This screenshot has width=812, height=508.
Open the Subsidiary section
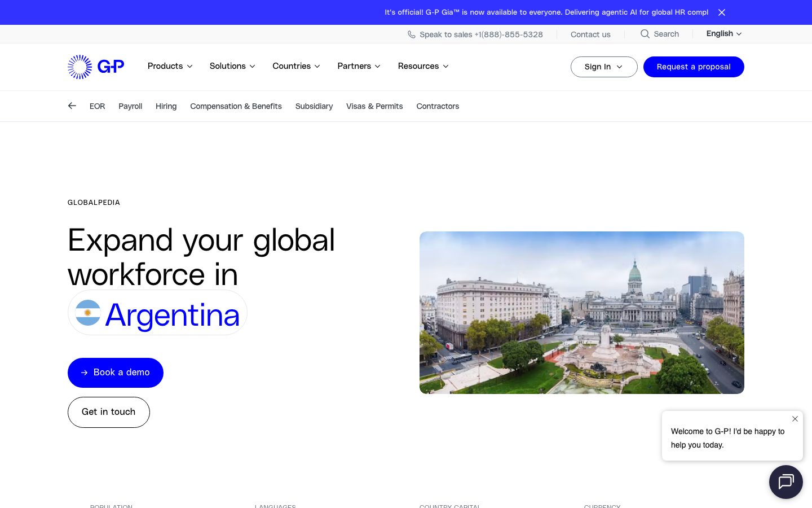pyautogui.click(x=314, y=106)
